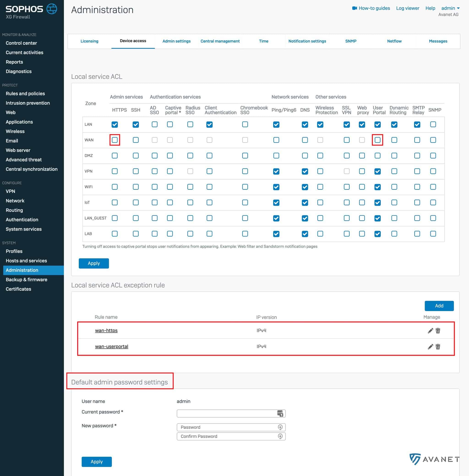Click the How-to guides video camera icon

coord(354,8)
